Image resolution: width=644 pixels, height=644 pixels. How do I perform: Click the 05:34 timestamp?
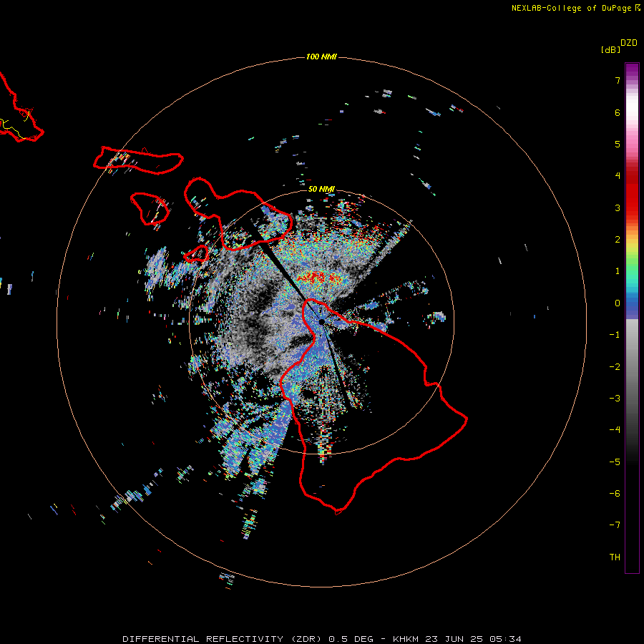tap(506, 639)
